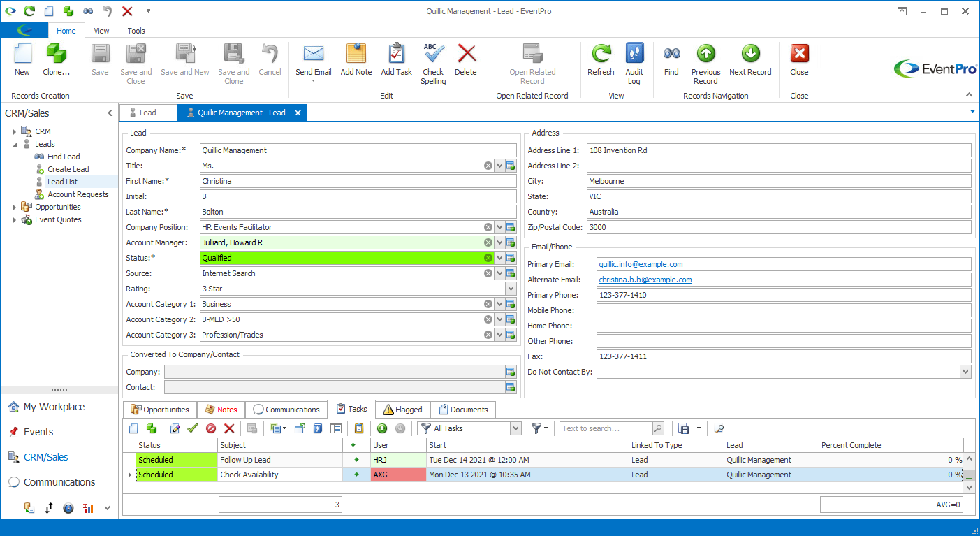This screenshot has width=980, height=536.
Task: Click new task icon in Tasks toolbar
Action: click(x=133, y=428)
